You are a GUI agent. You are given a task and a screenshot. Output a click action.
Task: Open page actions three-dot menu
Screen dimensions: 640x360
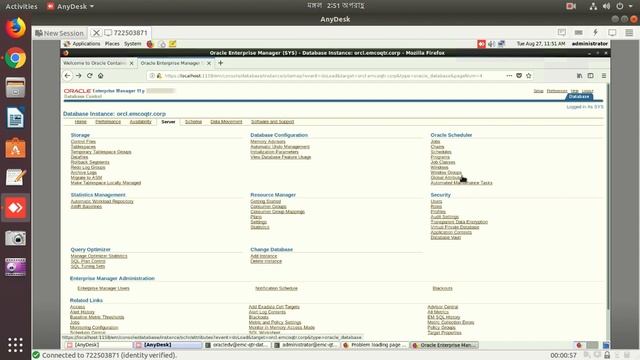pos(509,76)
